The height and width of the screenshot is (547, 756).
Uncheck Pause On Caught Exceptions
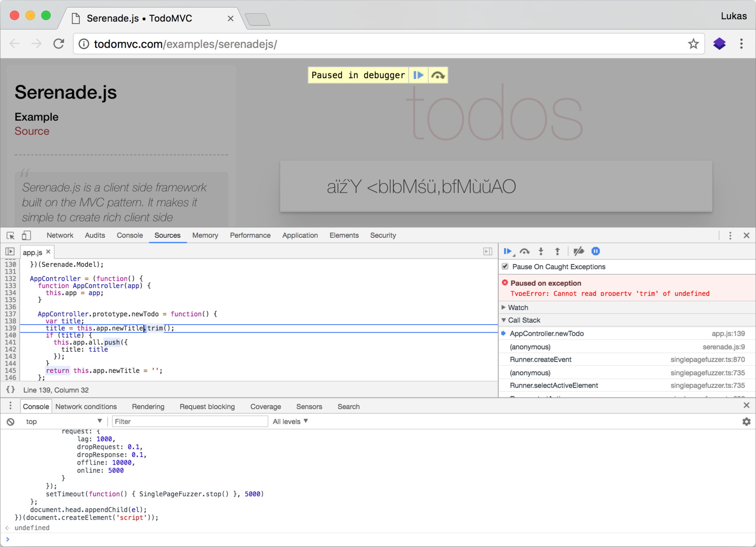click(x=505, y=267)
